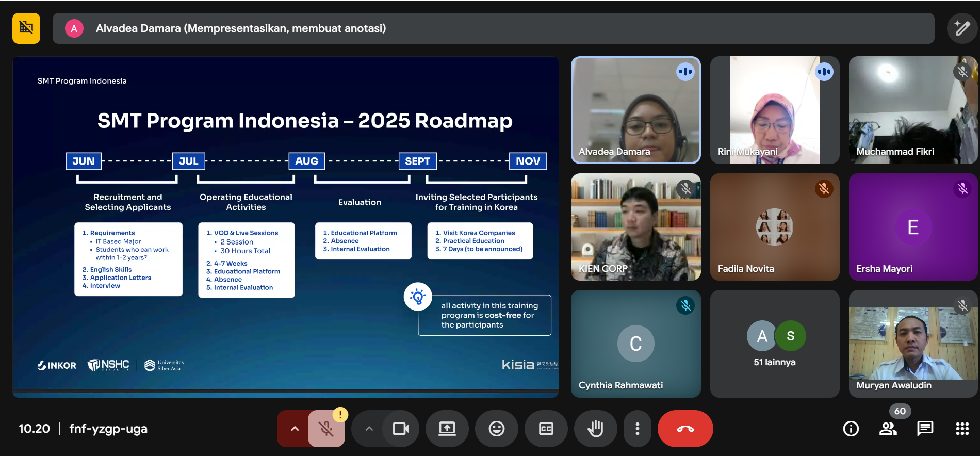Open meeting details info icon
The image size is (980, 456).
[x=851, y=429]
